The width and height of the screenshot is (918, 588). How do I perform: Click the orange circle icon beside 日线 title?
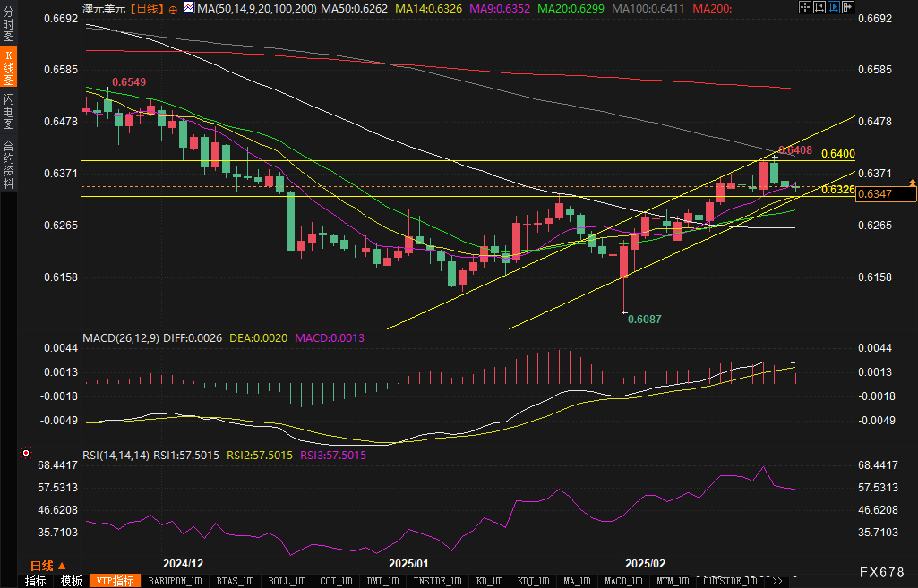coord(173,10)
